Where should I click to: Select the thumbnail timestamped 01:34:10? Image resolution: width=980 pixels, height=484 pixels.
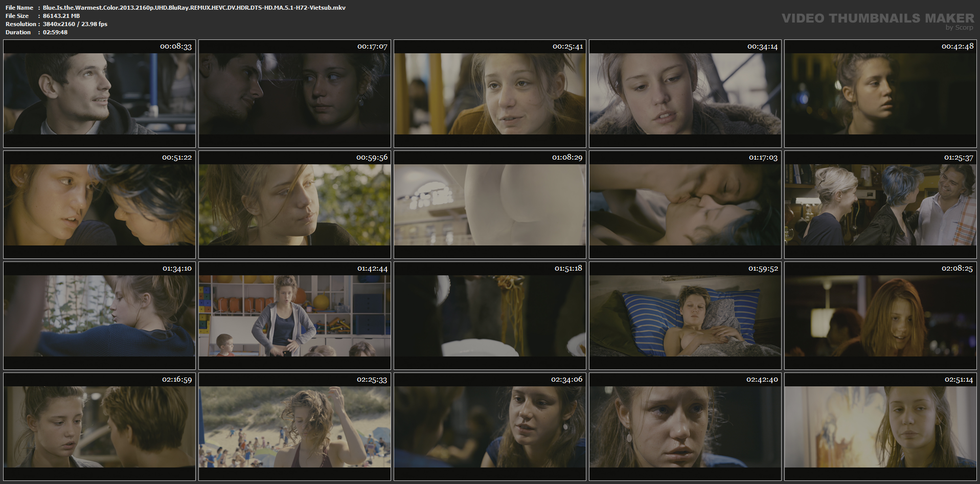coord(99,316)
